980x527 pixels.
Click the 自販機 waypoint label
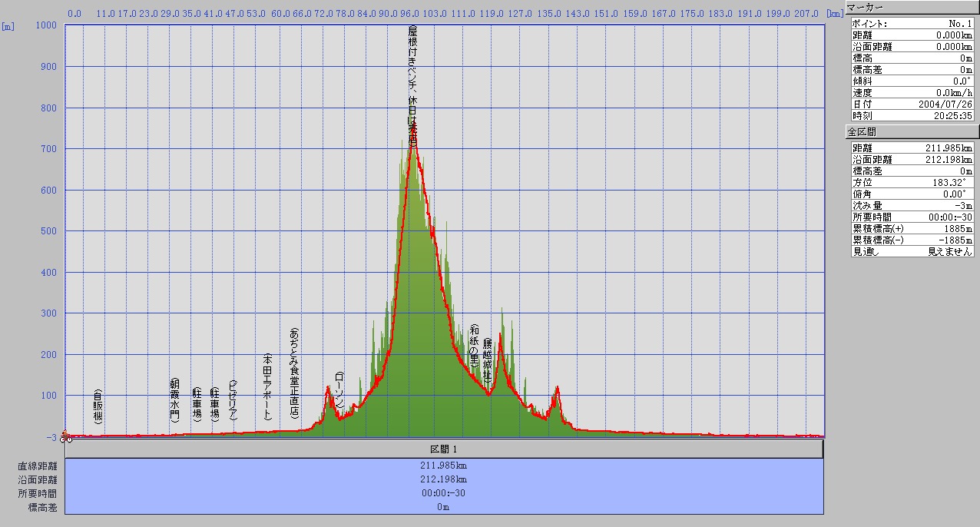(98, 408)
